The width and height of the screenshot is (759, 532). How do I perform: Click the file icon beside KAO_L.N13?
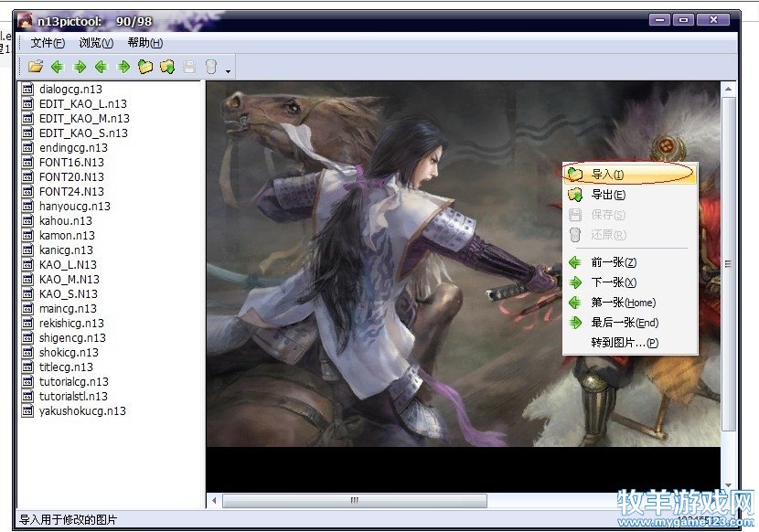coord(28,265)
